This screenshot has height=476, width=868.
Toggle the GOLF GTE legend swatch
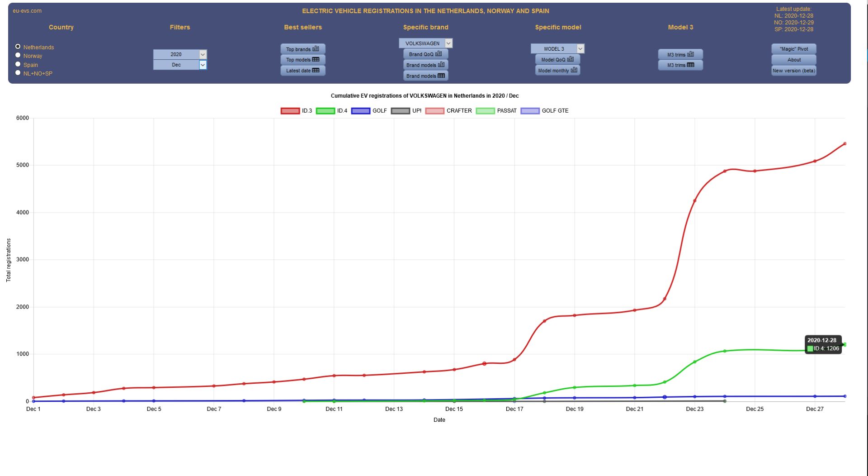point(530,111)
